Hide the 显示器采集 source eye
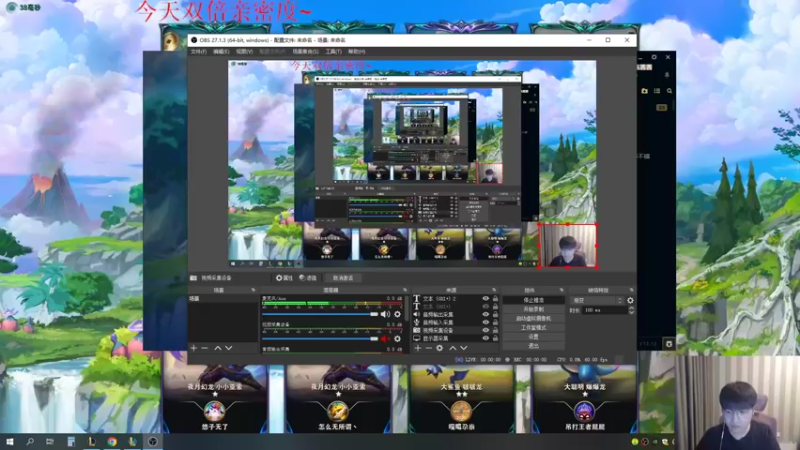The image size is (800, 450). (x=486, y=338)
